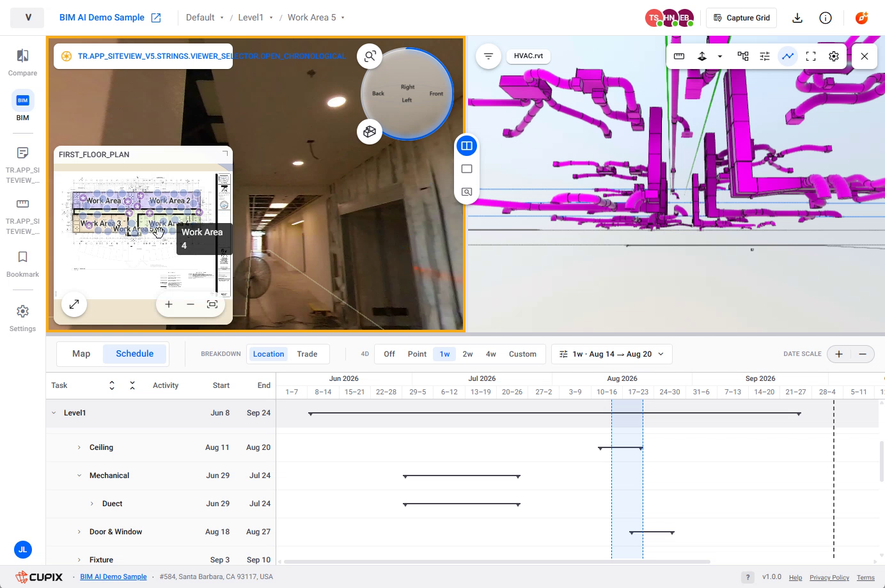Select the 4w 4D range
Screen dimensions: 885x588
[x=491, y=354]
